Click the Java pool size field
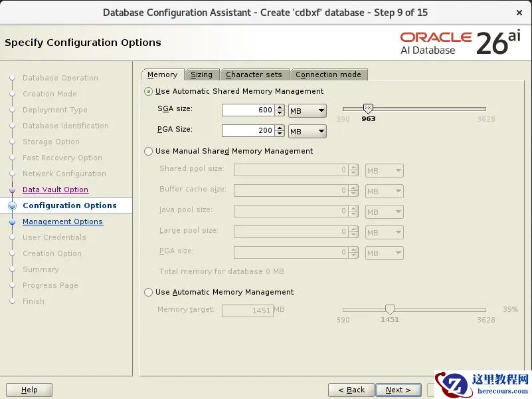The width and height of the screenshot is (532, 399). (291, 211)
